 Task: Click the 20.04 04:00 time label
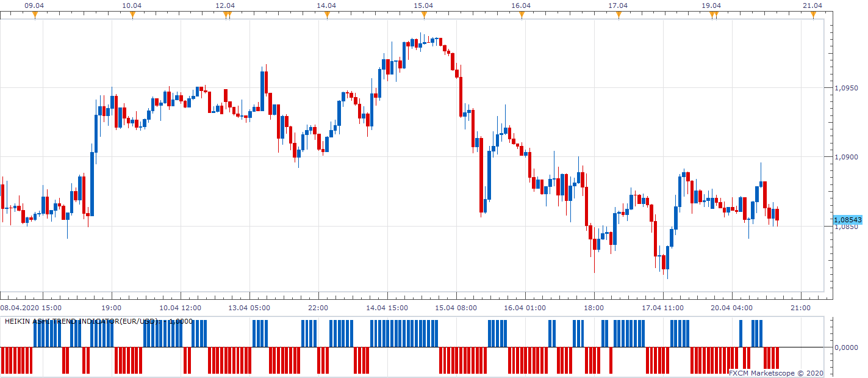[732, 308]
